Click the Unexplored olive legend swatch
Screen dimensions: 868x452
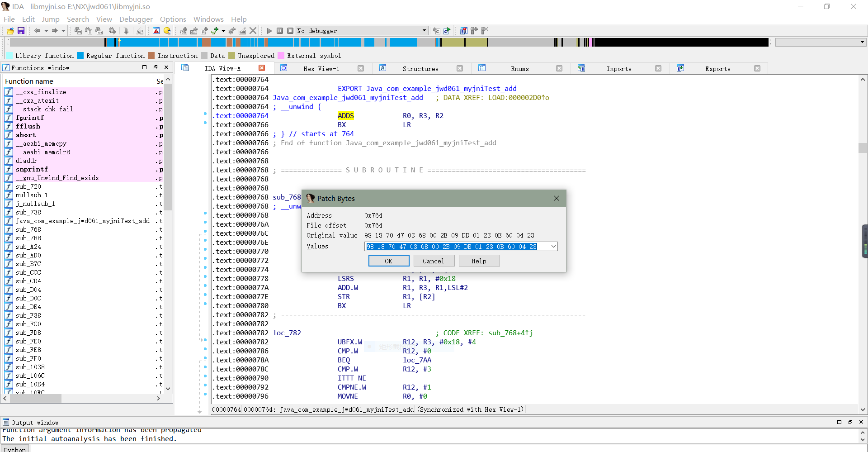click(x=232, y=56)
